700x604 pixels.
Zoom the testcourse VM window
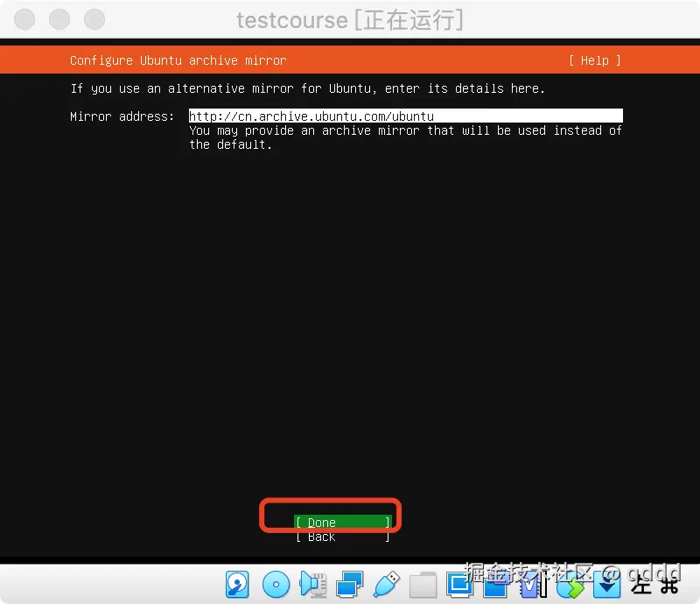pyautogui.click(x=94, y=19)
